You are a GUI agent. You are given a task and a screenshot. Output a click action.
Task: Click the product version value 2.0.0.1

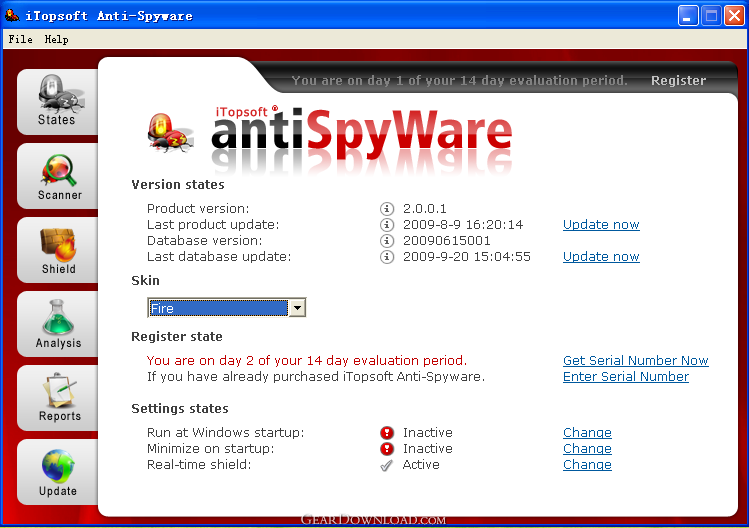coord(425,209)
